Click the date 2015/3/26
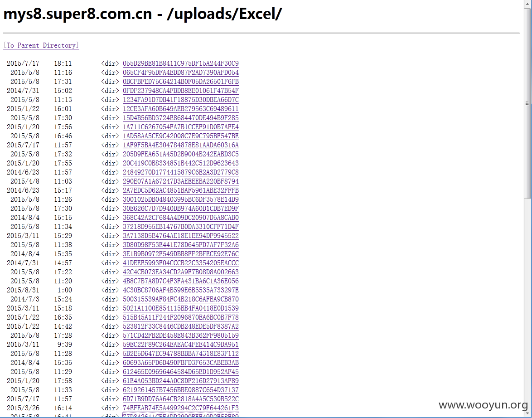 [23, 408]
